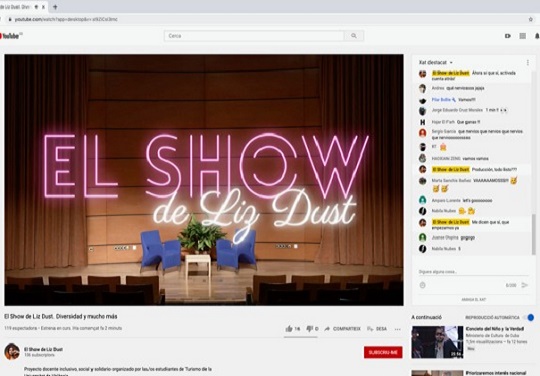540x376 pixels.
Task: Expand the Xat destacat dropdown
Action: click(x=436, y=62)
